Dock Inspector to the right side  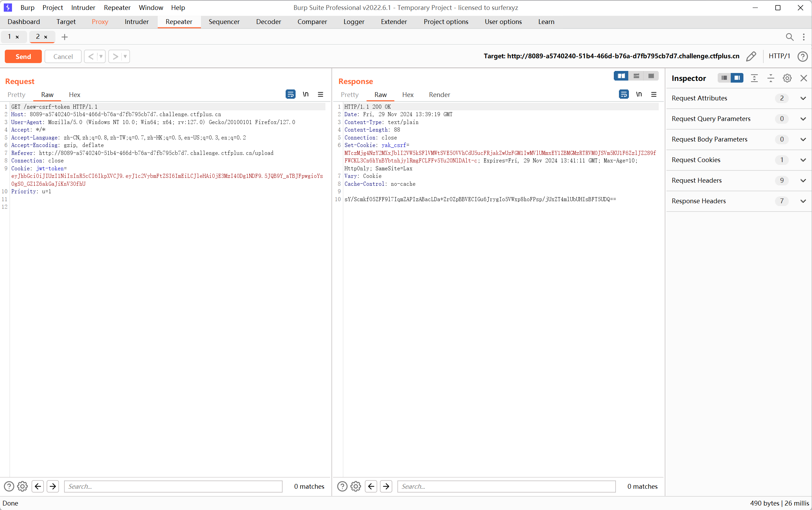[x=737, y=78]
